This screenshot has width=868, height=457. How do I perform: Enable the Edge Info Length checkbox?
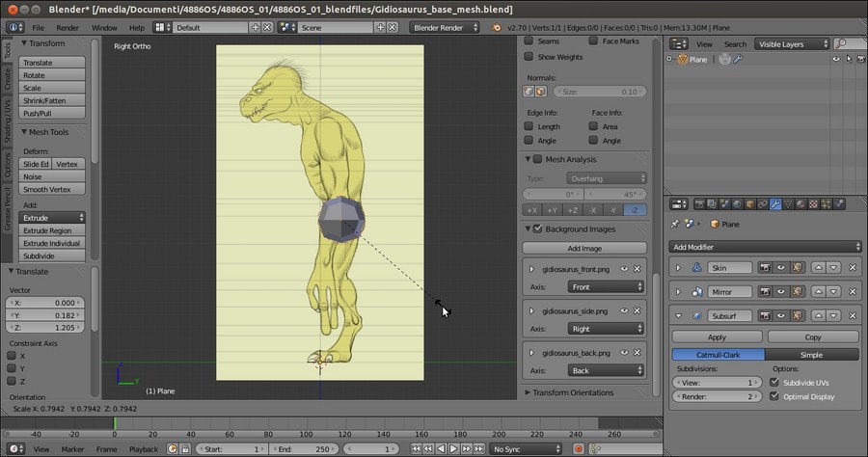[x=529, y=126]
